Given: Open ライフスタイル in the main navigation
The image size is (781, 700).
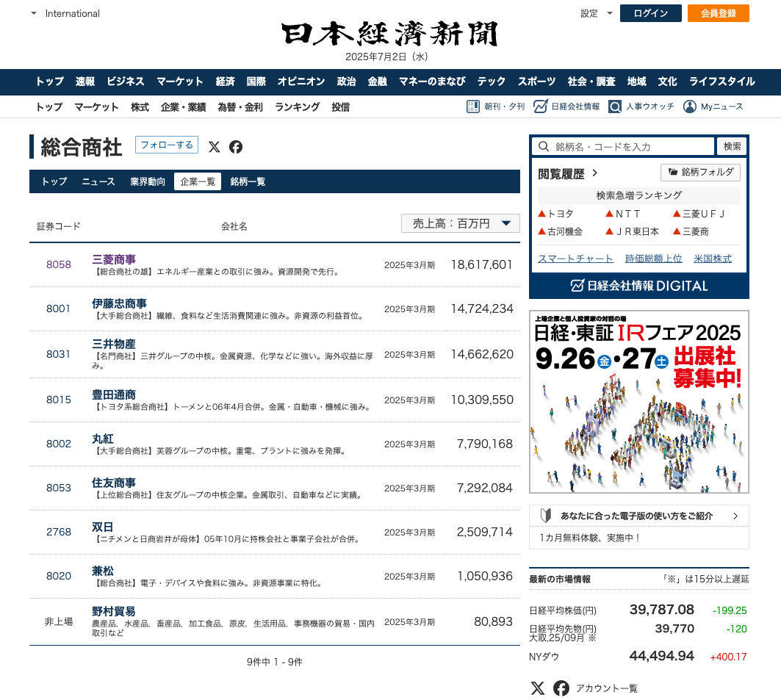Looking at the screenshot, I should click(721, 82).
